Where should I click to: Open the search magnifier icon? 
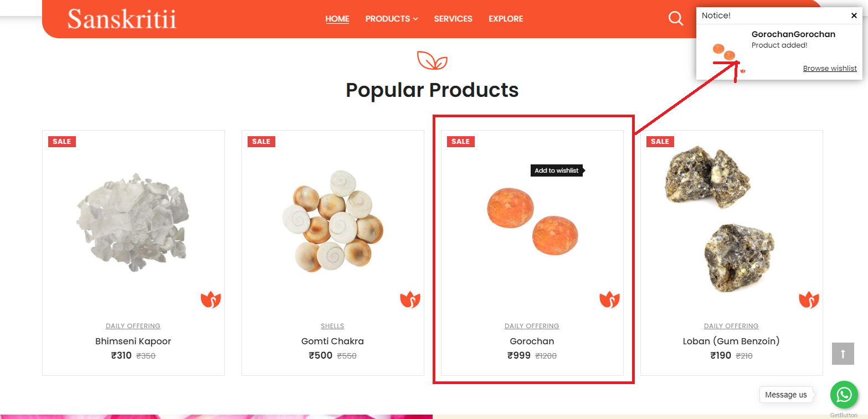click(675, 18)
